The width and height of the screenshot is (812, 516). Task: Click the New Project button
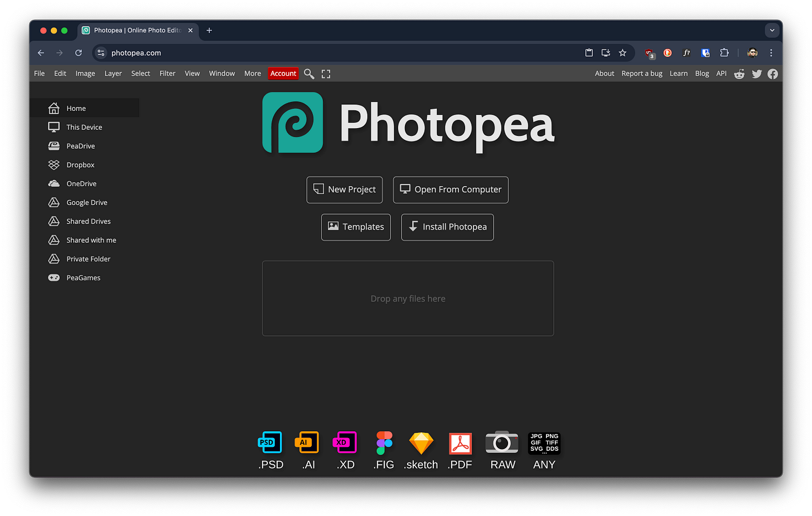(345, 189)
